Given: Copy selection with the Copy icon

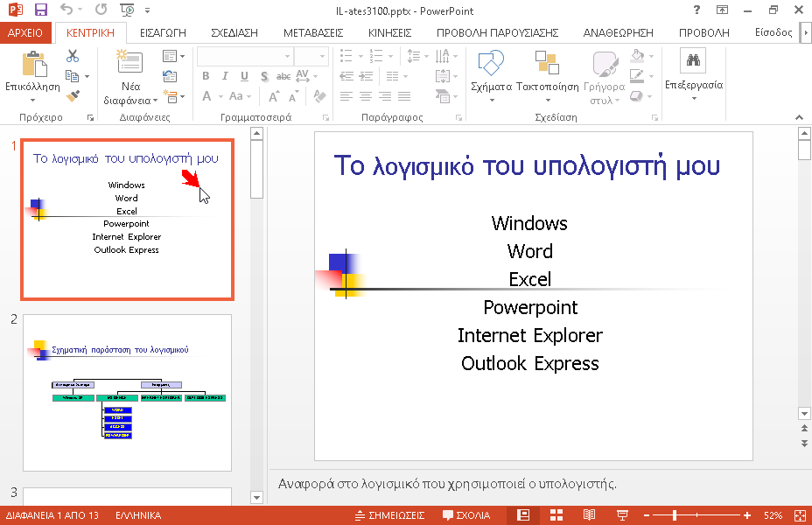Looking at the screenshot, I should tap(73, 76).
